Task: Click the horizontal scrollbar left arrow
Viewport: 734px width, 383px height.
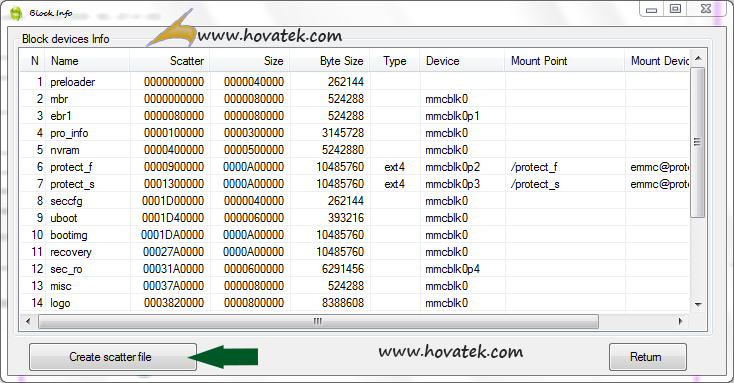Action: (x=28, y=321)
